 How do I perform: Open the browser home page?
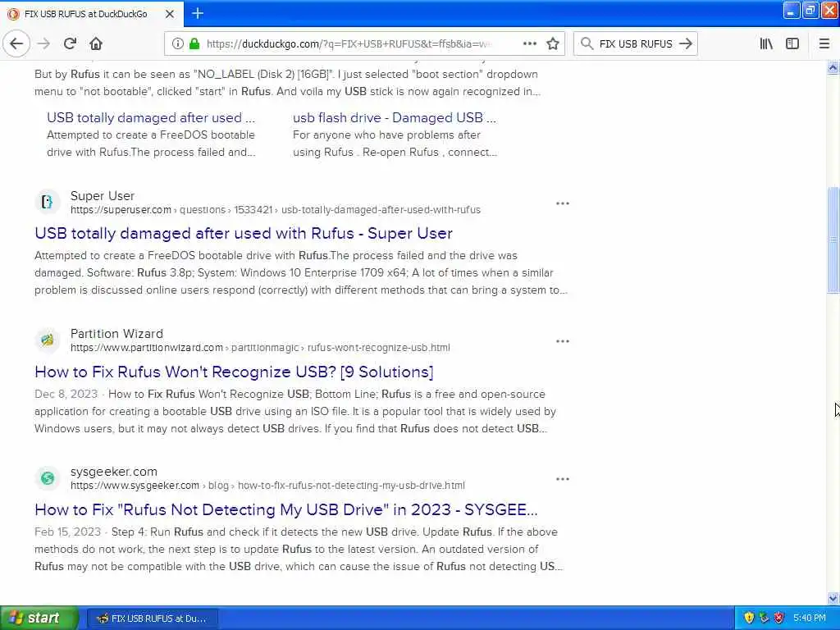pos(96,43)
